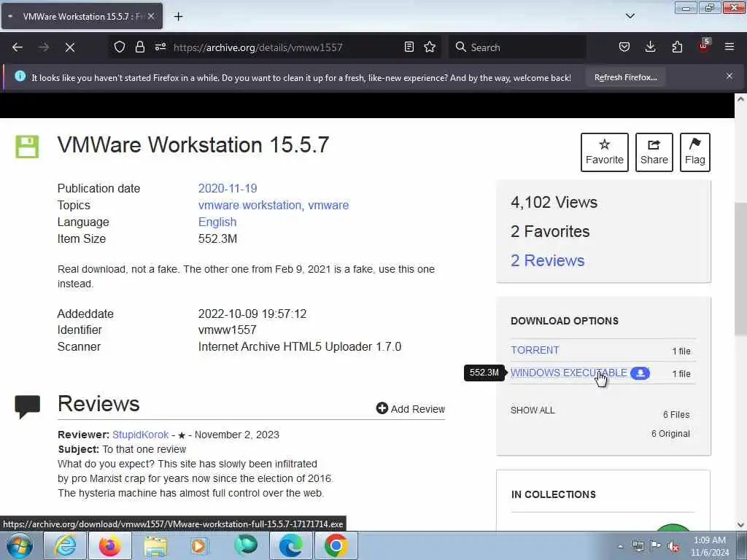Screen dimensions: 747x560
Task: Bookmark this page with star icon
Action: (430, 47)
